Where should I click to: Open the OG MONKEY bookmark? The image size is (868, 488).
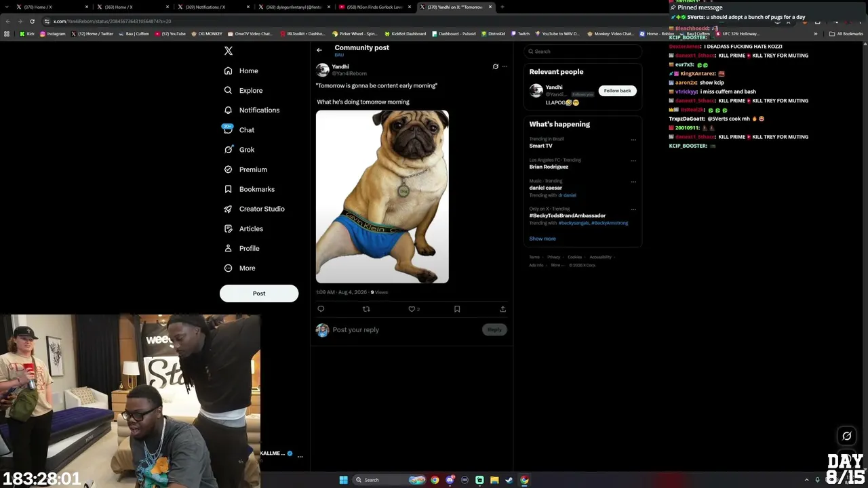[x=207, y=34]
